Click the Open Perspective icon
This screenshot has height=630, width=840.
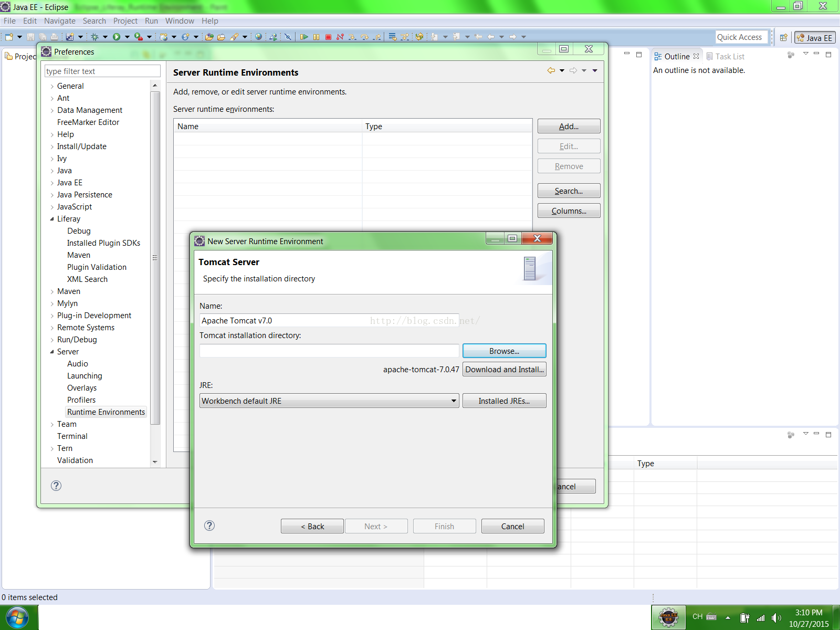tap(783, 37)
